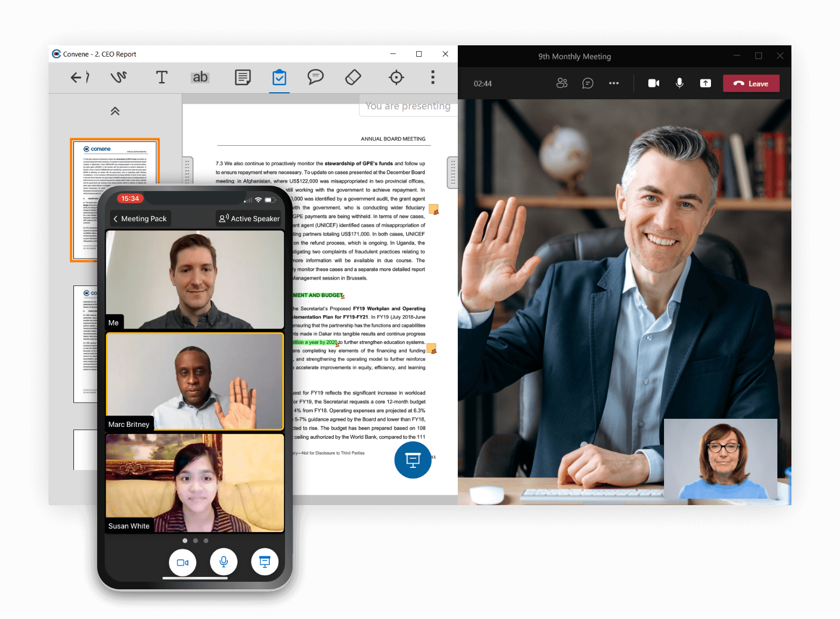Turn off the camera in the meeting toolbar
Screen dimensions: 840x619
point(653,83)
